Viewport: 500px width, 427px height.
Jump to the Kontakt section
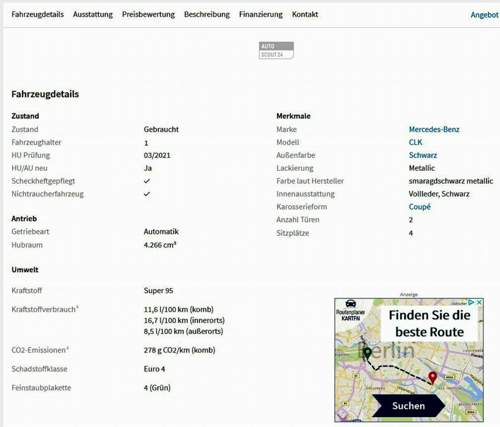click(305, 14)
